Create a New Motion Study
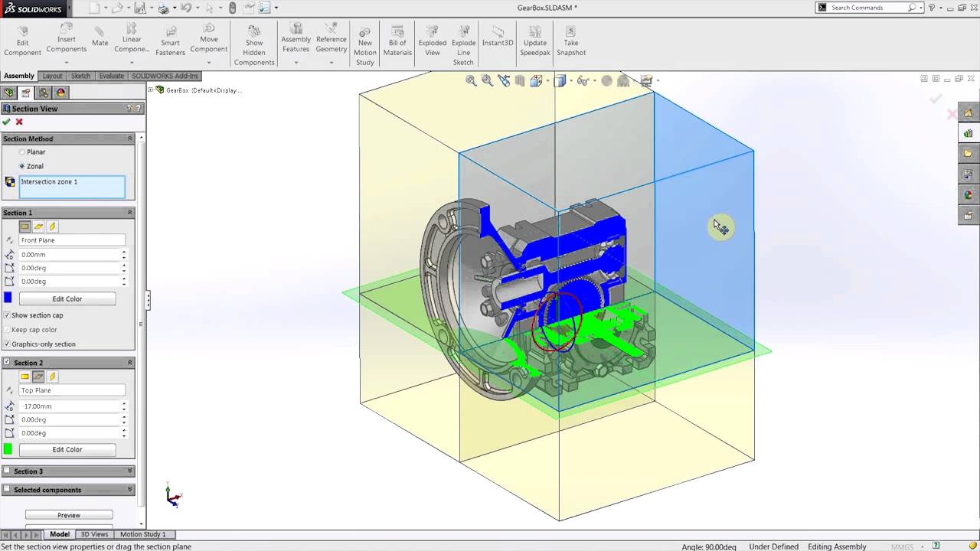This screenshot has width=980, height=551. point(365,45)
